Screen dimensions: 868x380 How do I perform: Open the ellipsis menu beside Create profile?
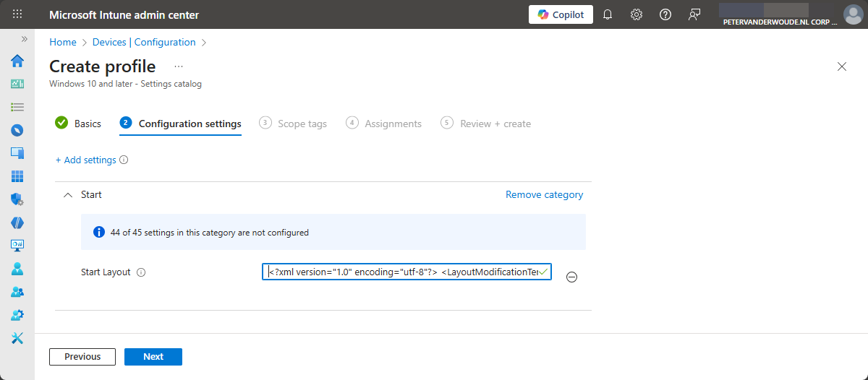point(179,66)
